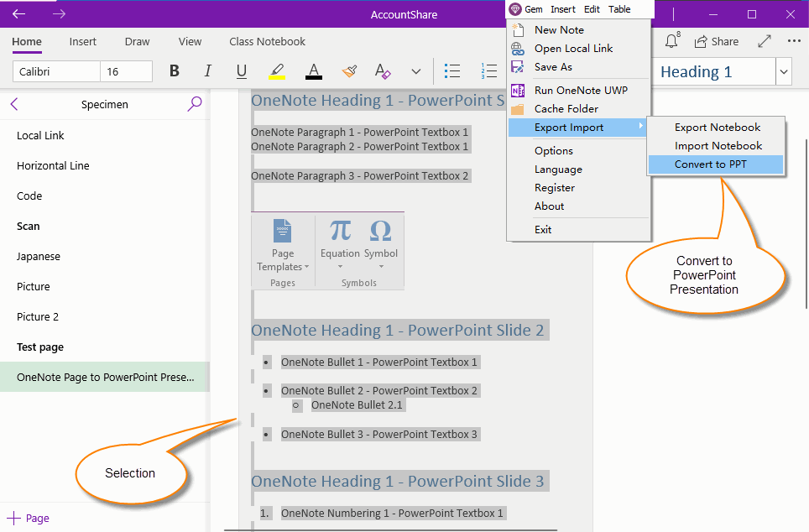
Task: Choose Convert to PPT
Action: pos(716,164)
